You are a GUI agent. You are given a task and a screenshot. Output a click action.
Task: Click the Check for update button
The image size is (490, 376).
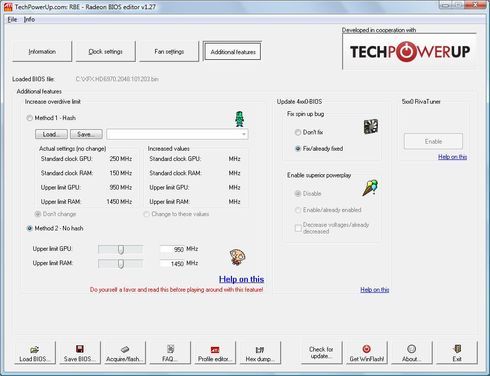tap(321, 353)
